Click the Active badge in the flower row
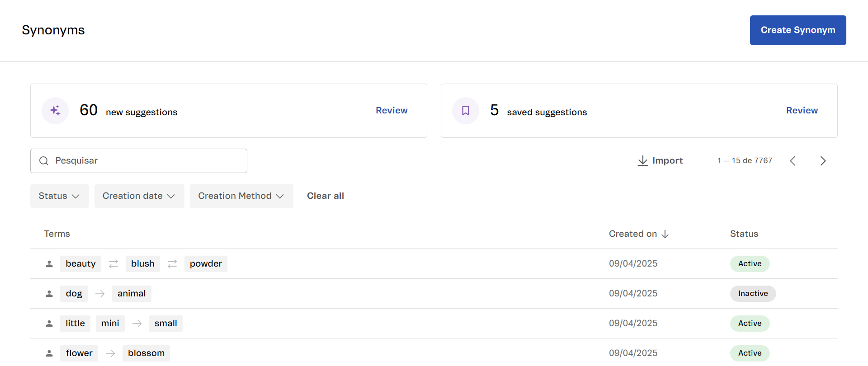The image size is (868, 366). click(x=750, y=353)
